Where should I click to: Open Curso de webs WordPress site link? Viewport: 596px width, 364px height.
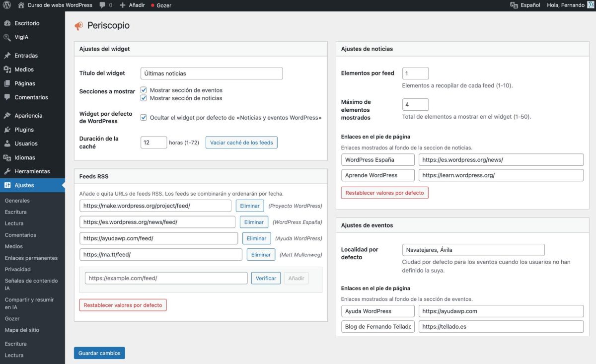click(x=60, y=5)
